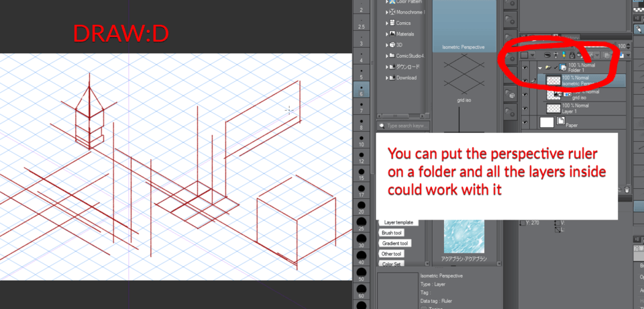The image size is (644, 309).
Task: Click the search magnifier icon
Action: 381,126
